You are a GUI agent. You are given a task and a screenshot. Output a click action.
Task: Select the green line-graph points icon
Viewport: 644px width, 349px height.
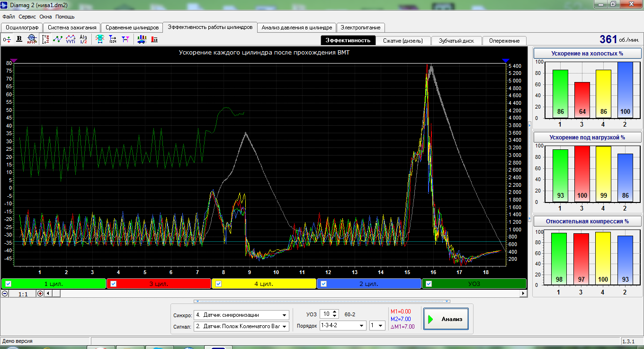pos(58,39)
